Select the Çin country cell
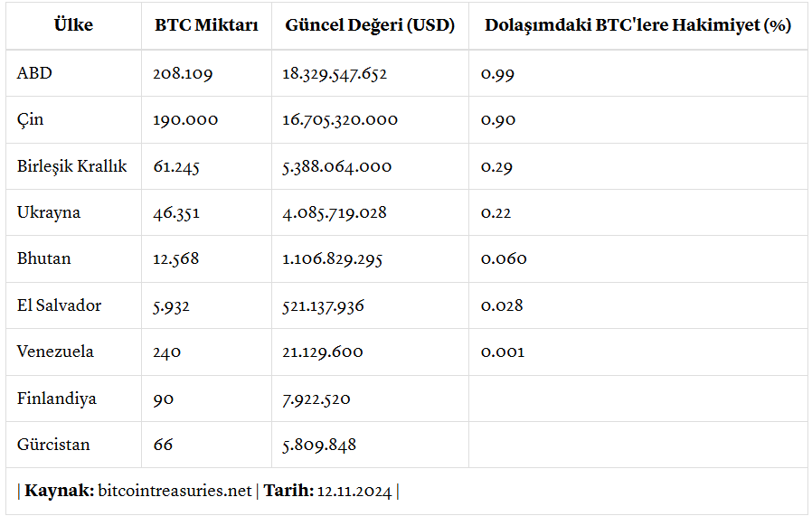 (30, 120)
